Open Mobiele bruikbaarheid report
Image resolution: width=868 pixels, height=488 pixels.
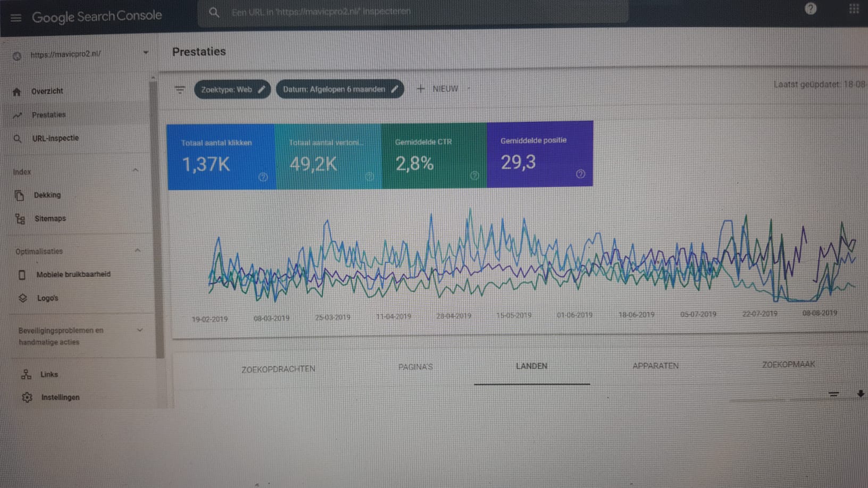pos(73,274)
